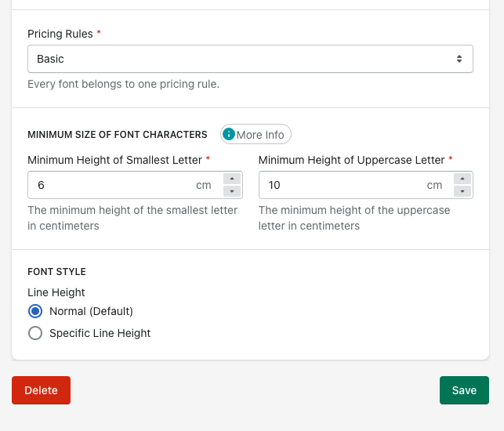
Task: Increase Minimum Height of Uppercase Letter with up arrow
Action: [462, 179]
